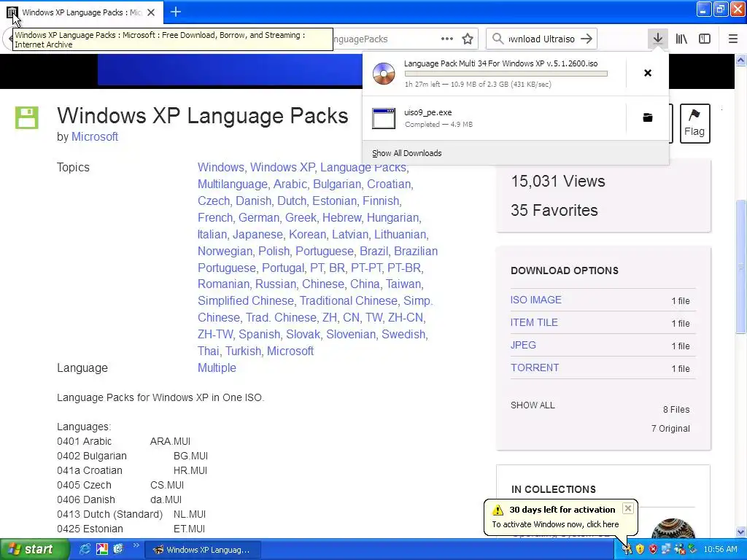
Task: Flag this item
Action: click(x=694, y=123)
